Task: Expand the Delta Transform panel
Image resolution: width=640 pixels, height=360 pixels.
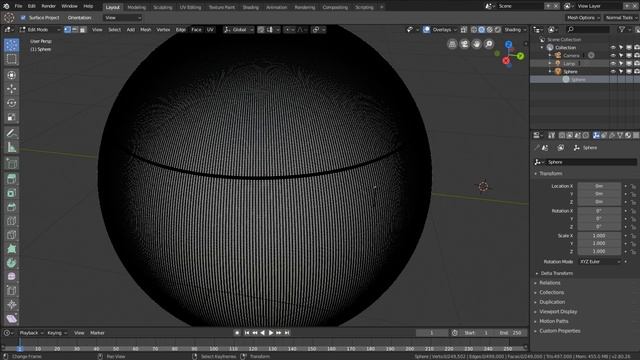Action: (556, 273)
